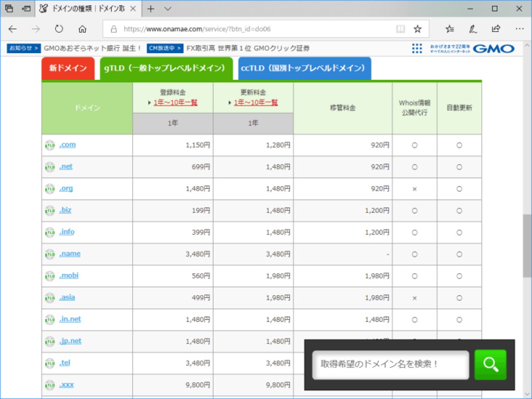Screen dimensions: 532x399
Task: Select the gTLD tab
Action: point(166,68)
